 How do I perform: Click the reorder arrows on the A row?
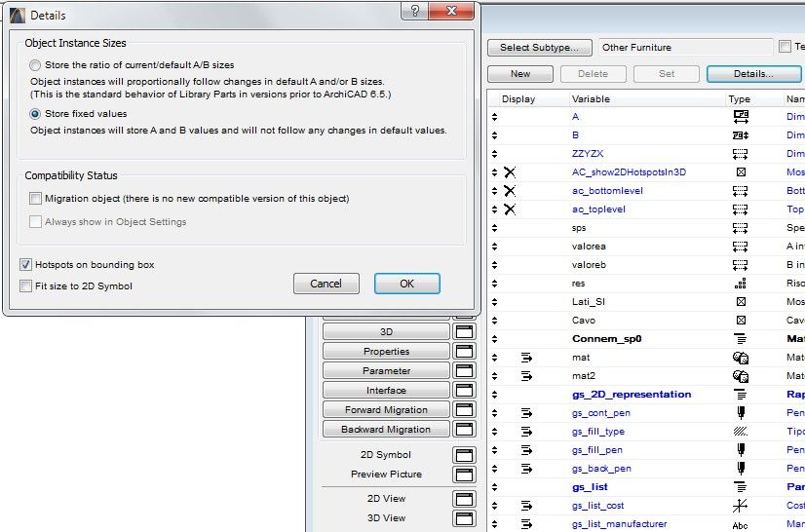click(494, 117)
